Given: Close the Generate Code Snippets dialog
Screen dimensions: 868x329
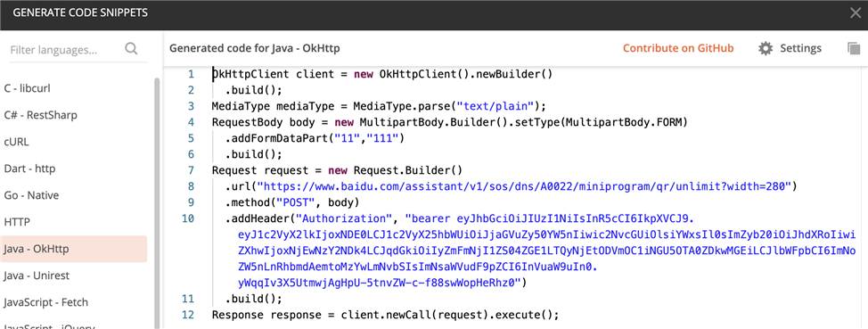Looking at the screenshot, I should point(856,12).
